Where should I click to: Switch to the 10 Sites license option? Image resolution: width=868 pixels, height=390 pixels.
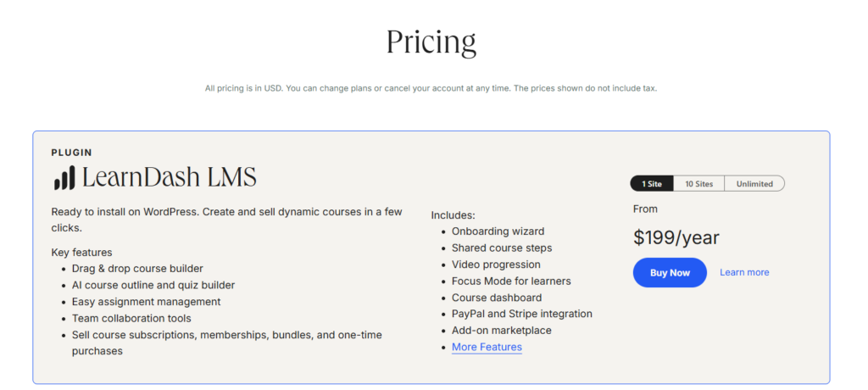698,184
